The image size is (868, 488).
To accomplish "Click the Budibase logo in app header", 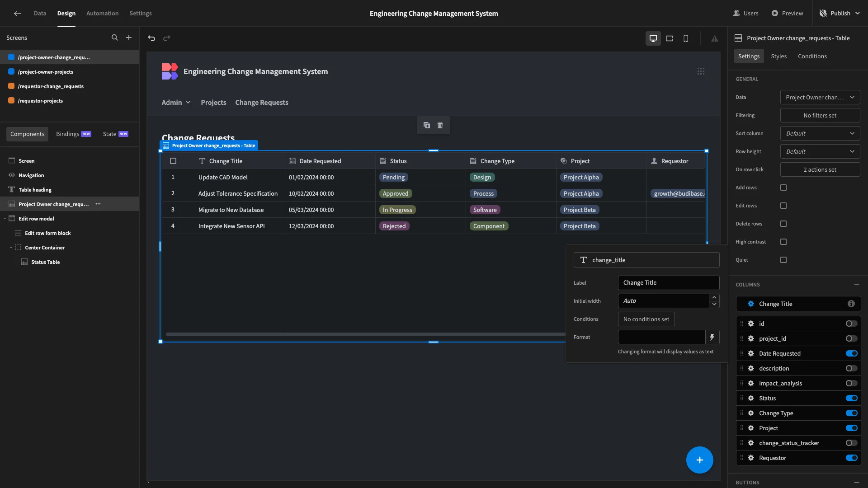I will pos(170,71).
